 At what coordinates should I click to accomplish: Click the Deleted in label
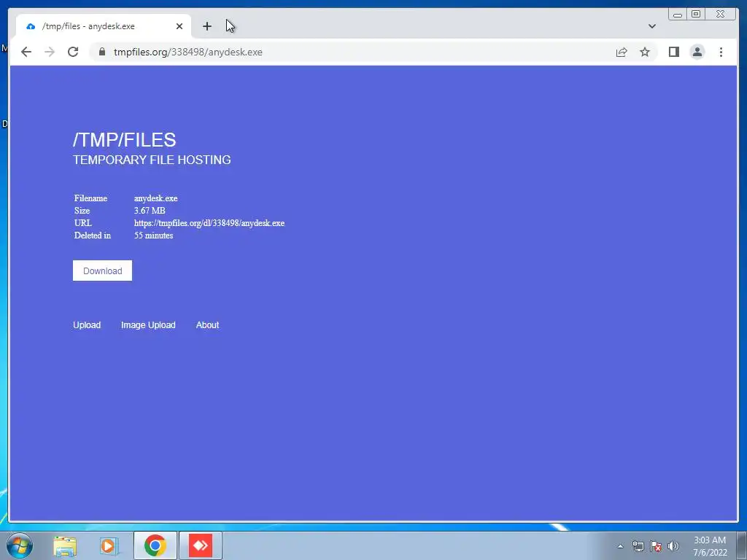point(93,236)
